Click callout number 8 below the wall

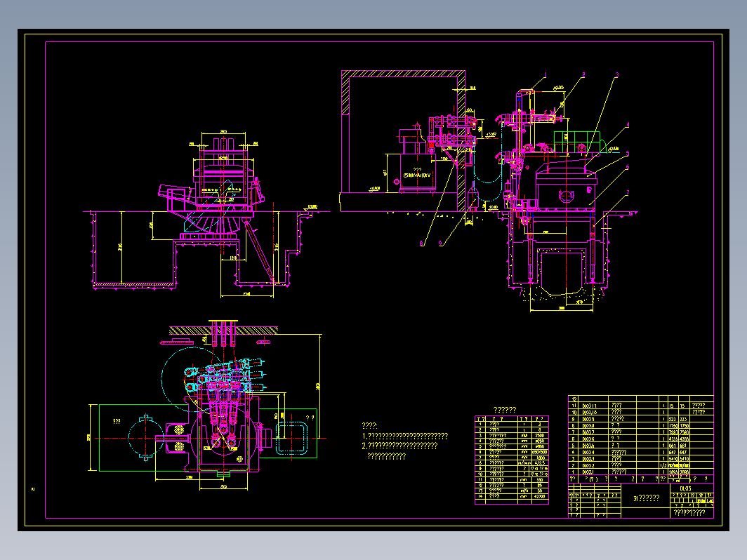coord(422,244)
